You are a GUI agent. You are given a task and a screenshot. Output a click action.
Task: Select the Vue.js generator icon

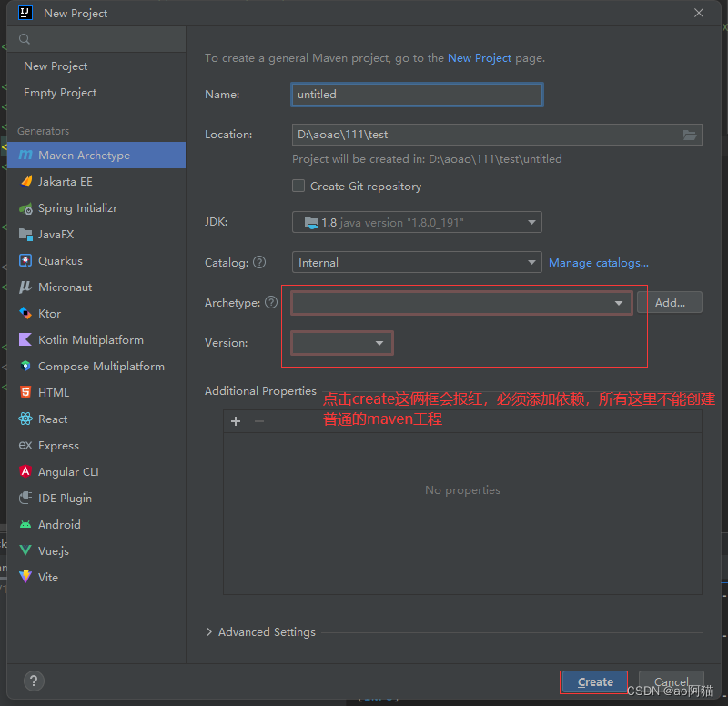pos(25,551)
